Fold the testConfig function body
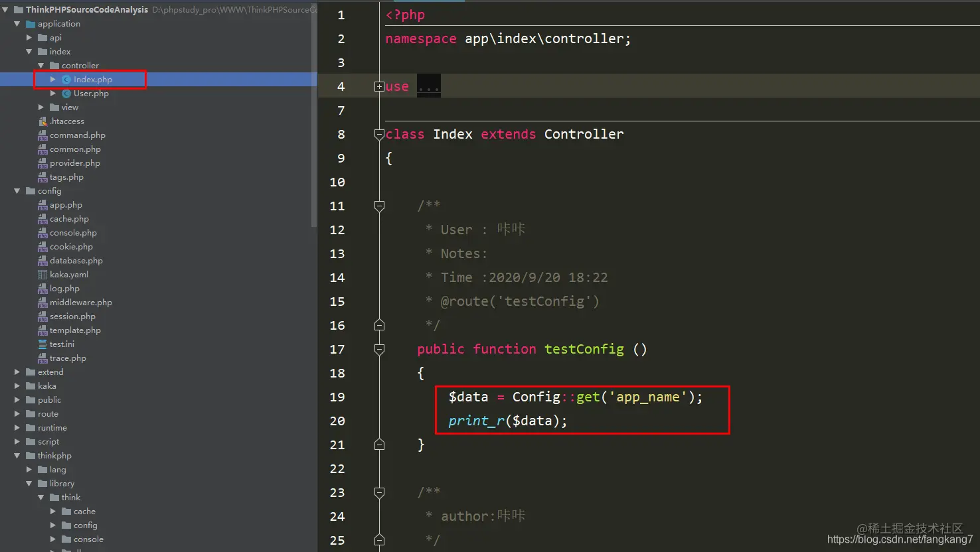The height and width of the screenshot is (552, 980). pos(379,349)
